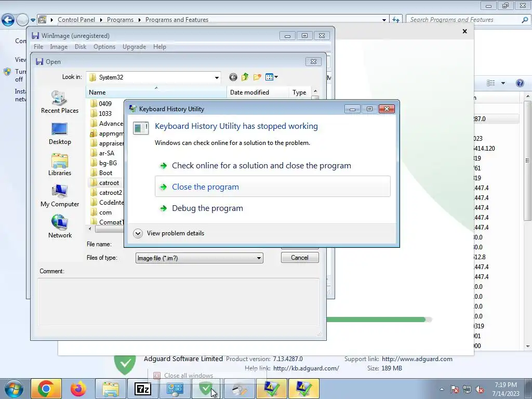Create a new folder in System32

(257, 77)
